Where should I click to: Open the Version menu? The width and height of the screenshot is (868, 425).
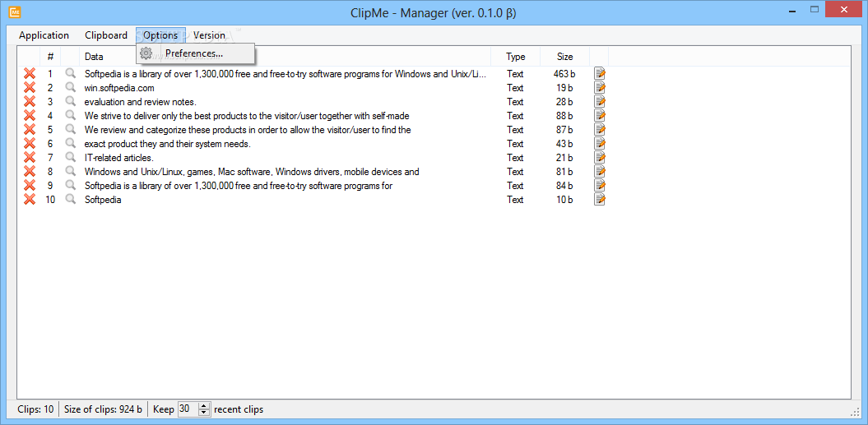coord(209,35)
